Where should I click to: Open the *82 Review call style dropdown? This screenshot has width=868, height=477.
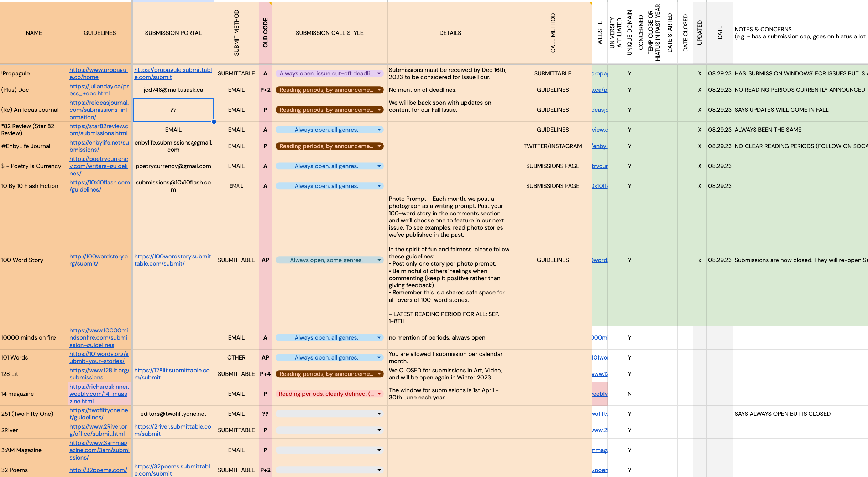click(x=329, y=130)
